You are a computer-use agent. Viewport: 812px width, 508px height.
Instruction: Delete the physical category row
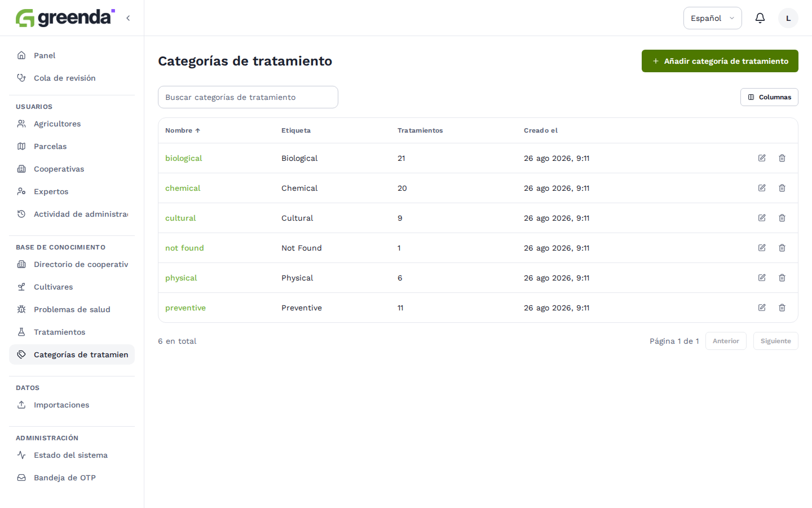(x=782, y=278)
